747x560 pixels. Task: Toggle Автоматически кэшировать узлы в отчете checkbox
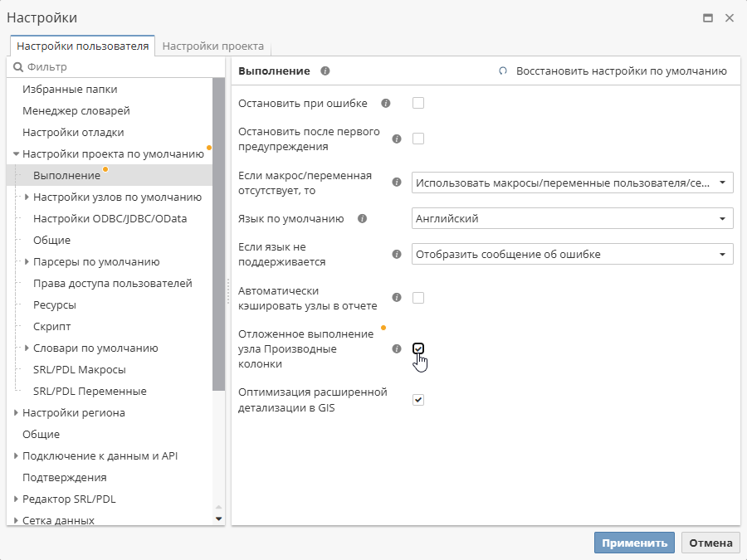click(418, 298)
